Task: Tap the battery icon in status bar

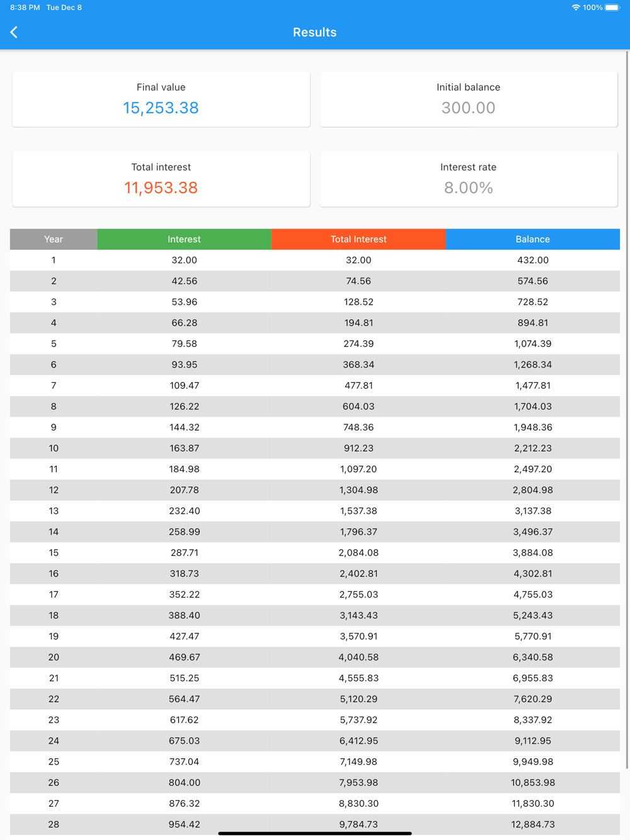Action: 612,8
